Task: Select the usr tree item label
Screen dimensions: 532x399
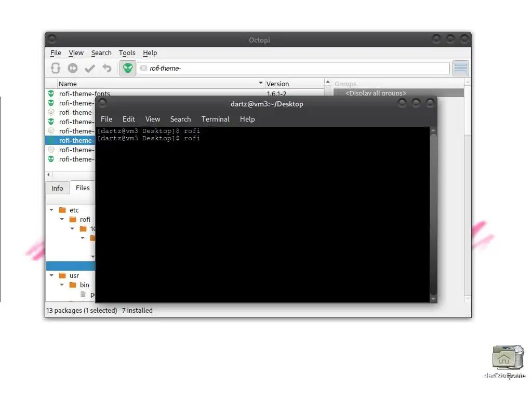Action: click(74, 275)
